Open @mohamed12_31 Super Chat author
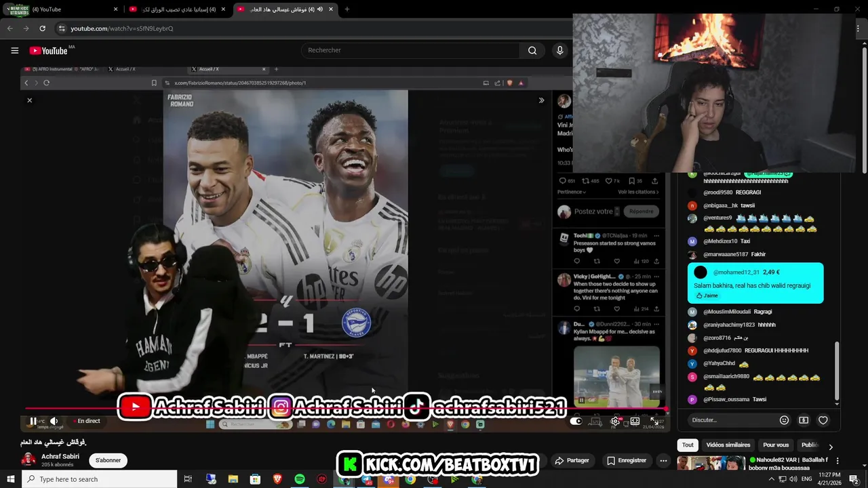The height and width of the screenshot is (488, 868). [x=736, y=272]
